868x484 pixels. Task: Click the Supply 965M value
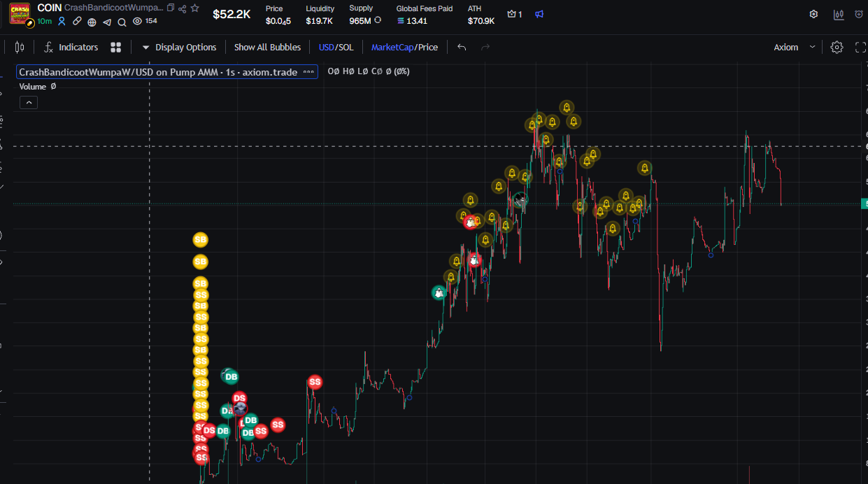(360, 21)
